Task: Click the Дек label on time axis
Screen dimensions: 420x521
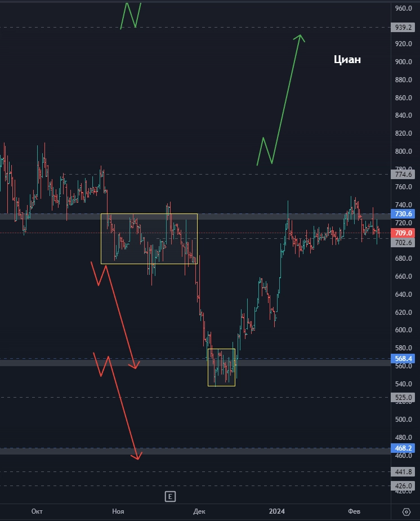Action: [x=199, y=511]
